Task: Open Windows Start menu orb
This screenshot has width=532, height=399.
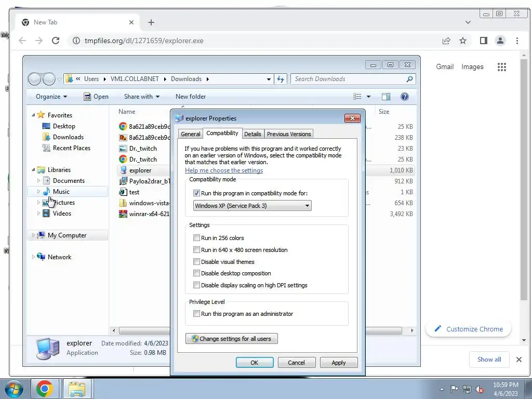Action: [x=14, y=389]
